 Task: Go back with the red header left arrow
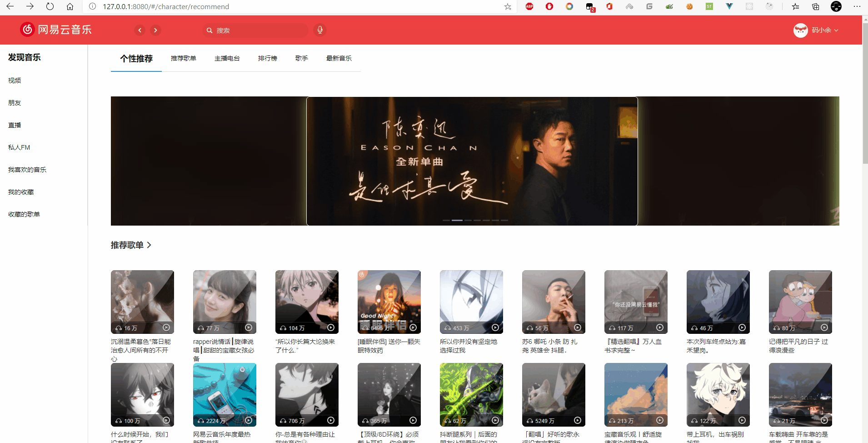pyautogui.click(x=140, y=30)
